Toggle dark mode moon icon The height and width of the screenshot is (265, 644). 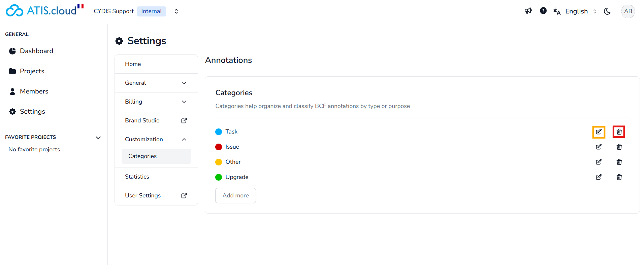point(607,11)
